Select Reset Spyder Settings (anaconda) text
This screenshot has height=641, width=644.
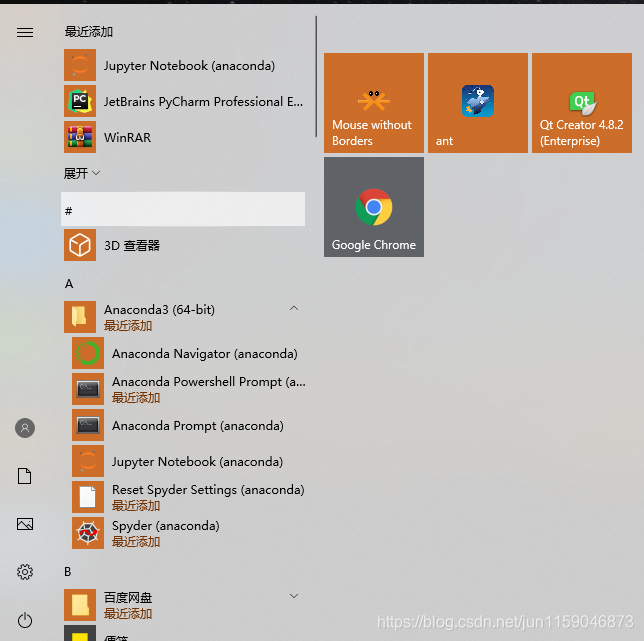(208, 490)
